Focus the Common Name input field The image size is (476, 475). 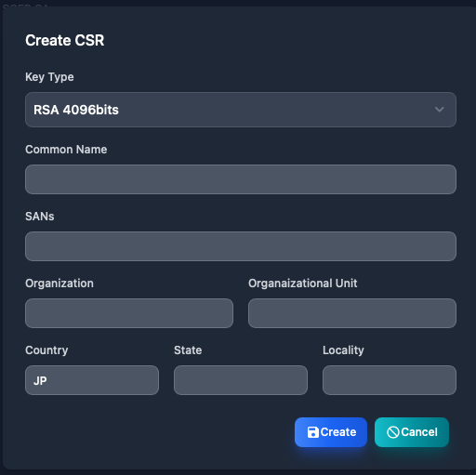click(241, 179)
